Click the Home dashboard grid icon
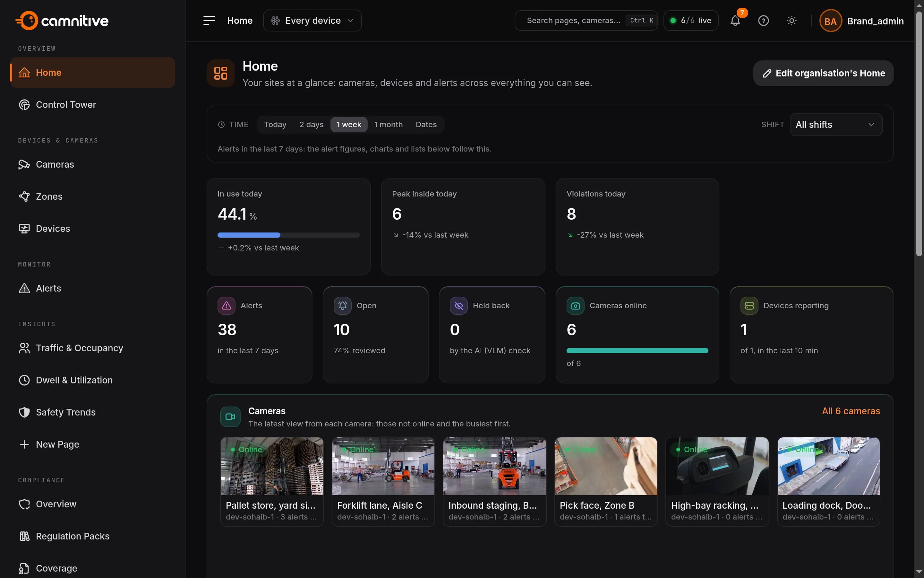Viewport: 924px width, 578px height. click(x=221, y=73)
